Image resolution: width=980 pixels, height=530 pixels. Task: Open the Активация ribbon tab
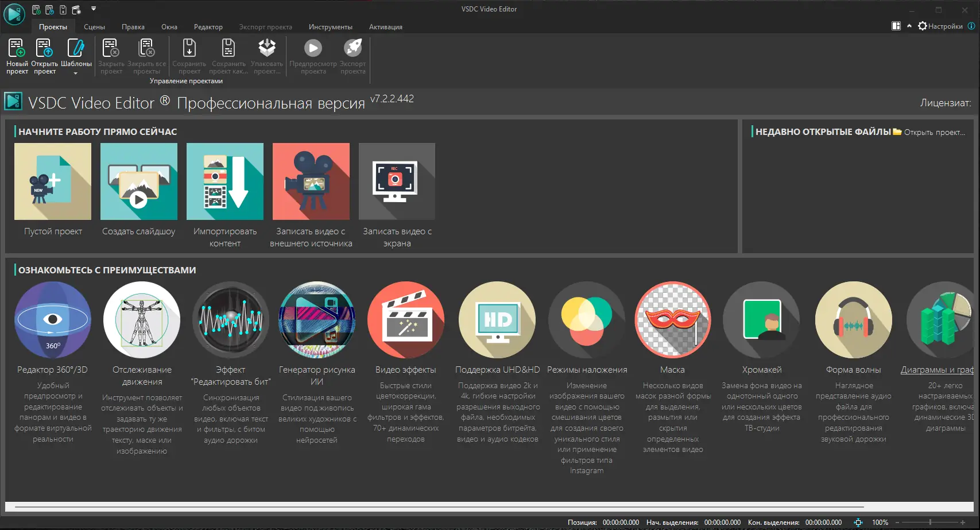(x=386, y=27)
